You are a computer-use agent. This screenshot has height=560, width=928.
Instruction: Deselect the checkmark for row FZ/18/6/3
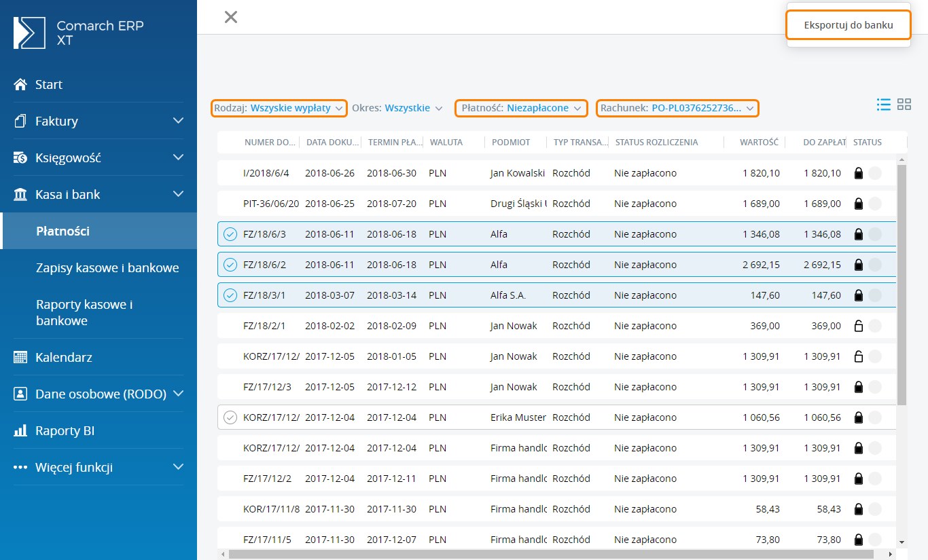[x=230, y=234]
